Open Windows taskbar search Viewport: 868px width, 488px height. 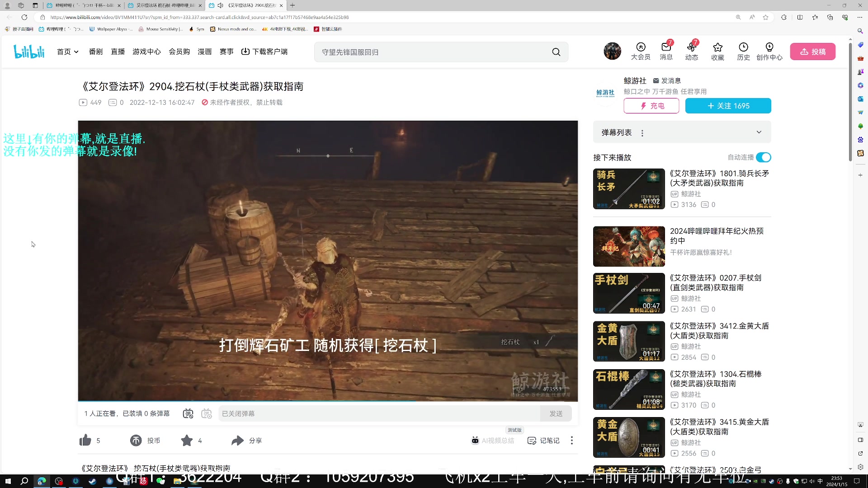click(25, 481)
